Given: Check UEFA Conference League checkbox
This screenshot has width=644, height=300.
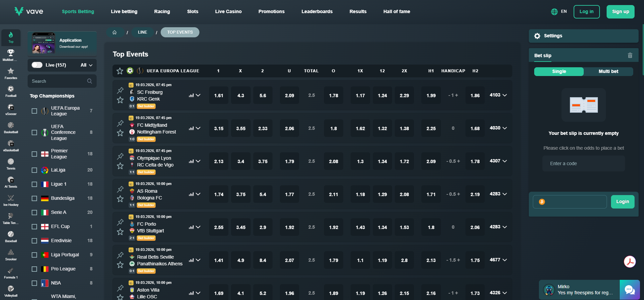Looking at the screenshot, I should coord(34,133).
